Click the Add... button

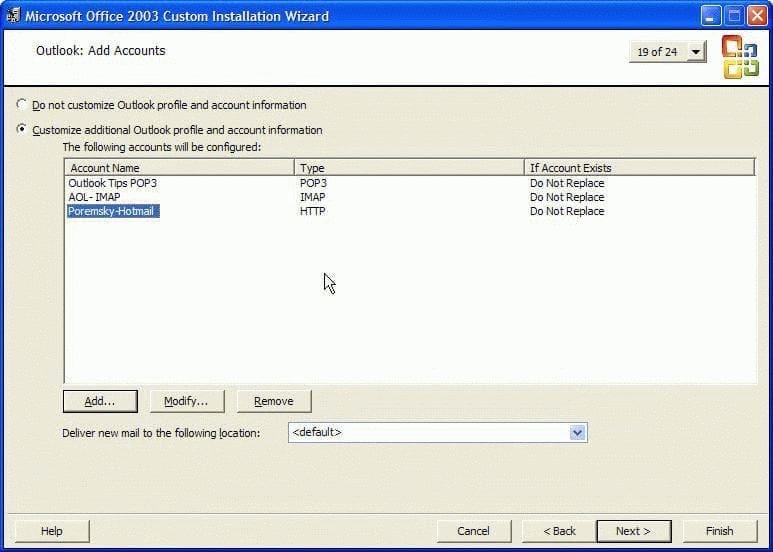100,401
